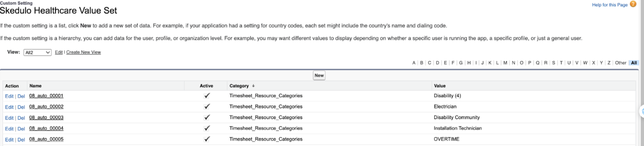Viewport: 644px width, 146px height.
Task: Click Active checkmark for 08_auto_00004
Action: point(207,128)
